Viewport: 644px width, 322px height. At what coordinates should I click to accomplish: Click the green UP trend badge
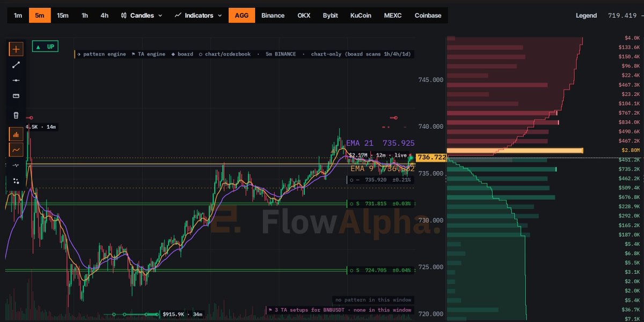tap(45, 47)
